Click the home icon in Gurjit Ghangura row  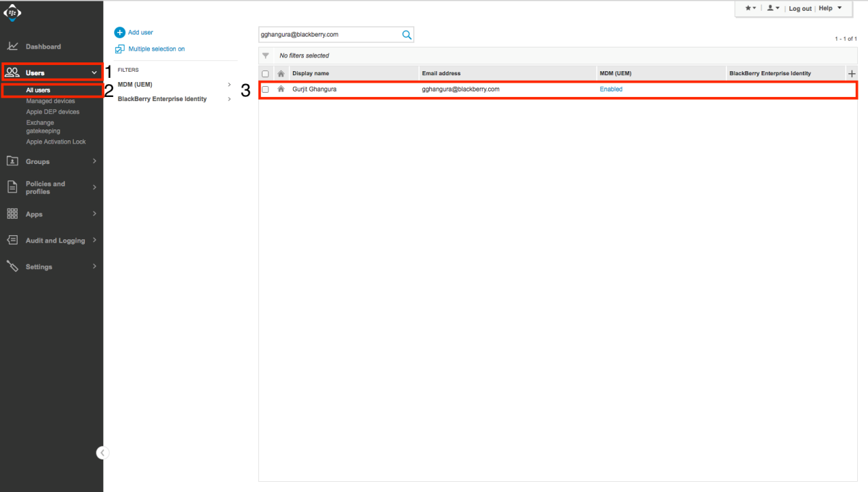281,89
